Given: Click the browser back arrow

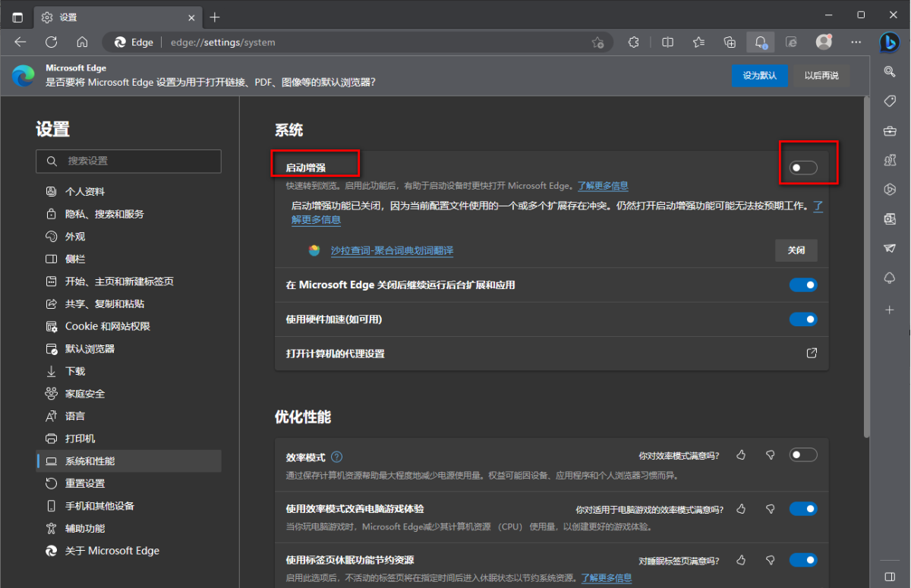Looking at the screenshot, I should pyautogui.click(x=20, y=42).
